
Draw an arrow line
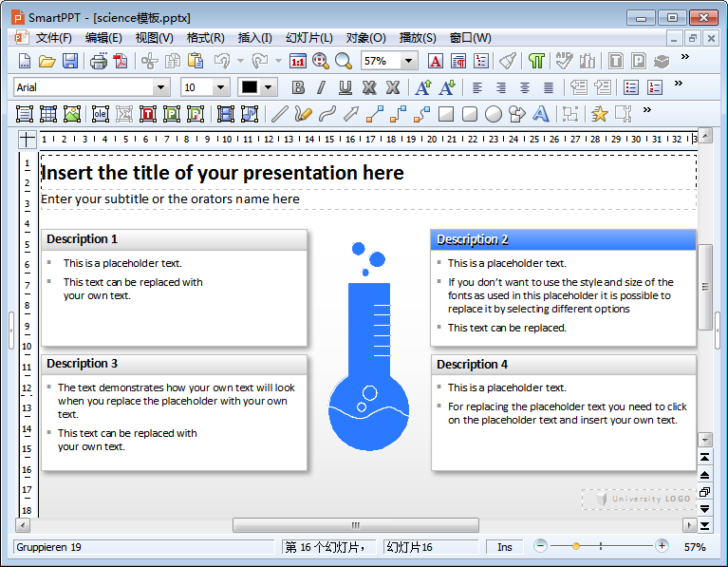tap(351, 114)
